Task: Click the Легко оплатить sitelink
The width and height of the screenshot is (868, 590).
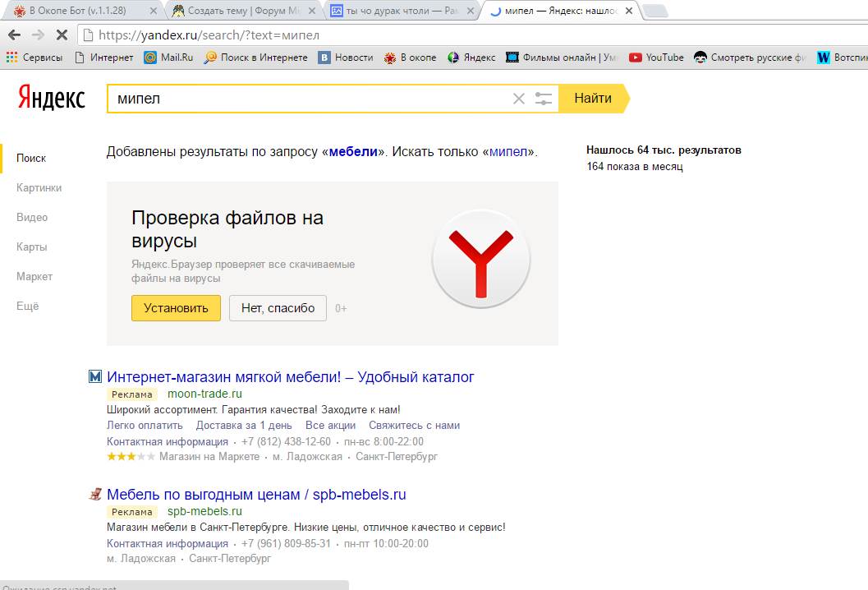Action: pos(145,426)
